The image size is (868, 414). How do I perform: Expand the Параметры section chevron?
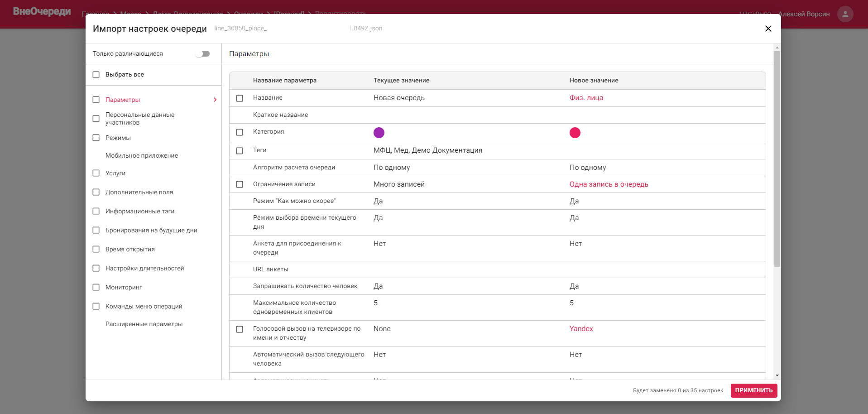pos(215,100)
